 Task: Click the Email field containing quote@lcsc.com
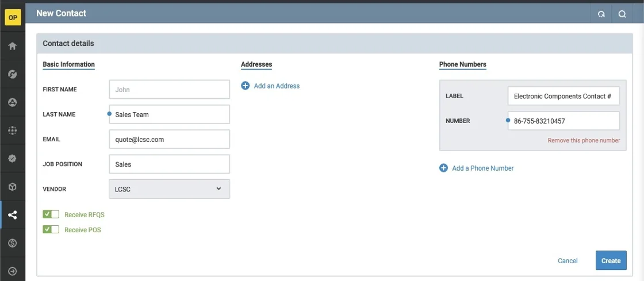[169, 139]
